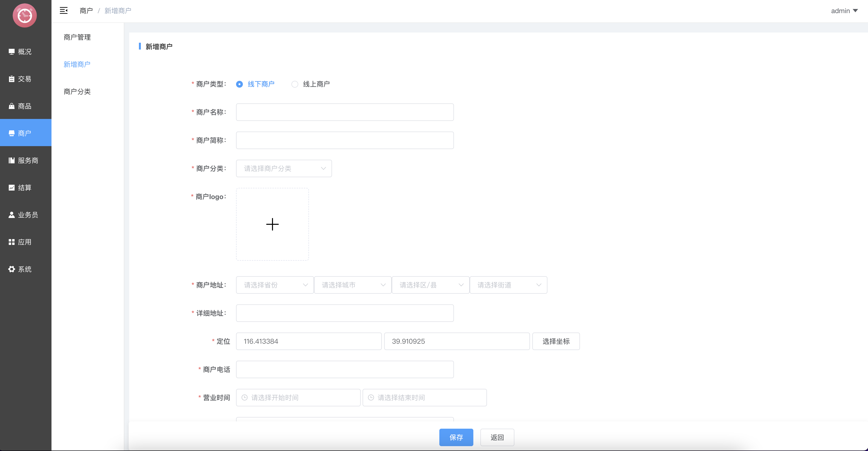
Task: Select the 线下商户 radio button
Action: click(x=239, y=84)
